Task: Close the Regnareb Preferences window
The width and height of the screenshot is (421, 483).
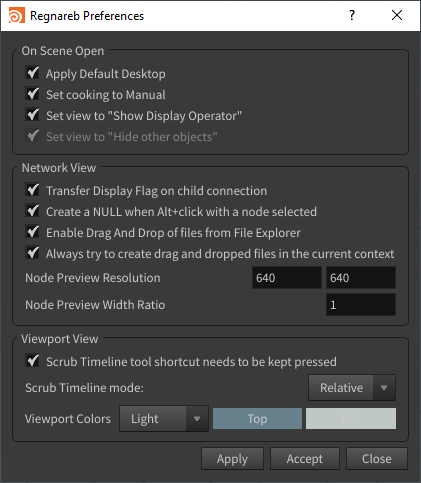Action: click(397, 15)
